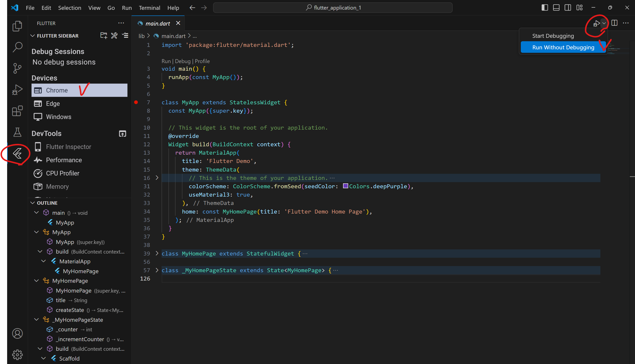This screenshot has width=635, height=364.
Task: Click the Profile CodeLens link above main
Action: (x=202, y=61)
